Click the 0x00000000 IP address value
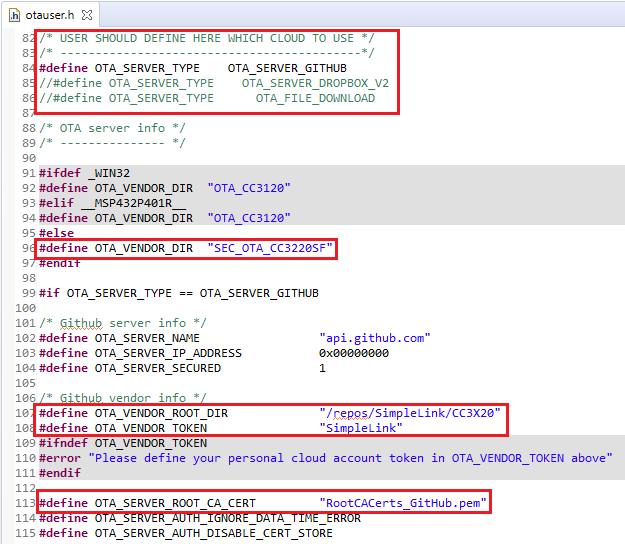Screen dimensions: 625x544 click(x=353, y=353)
